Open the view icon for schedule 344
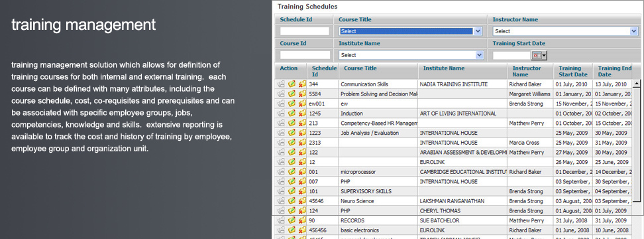The width and height of the screenshot is (644, 239). pyautogui.click(x=282, y=84)
